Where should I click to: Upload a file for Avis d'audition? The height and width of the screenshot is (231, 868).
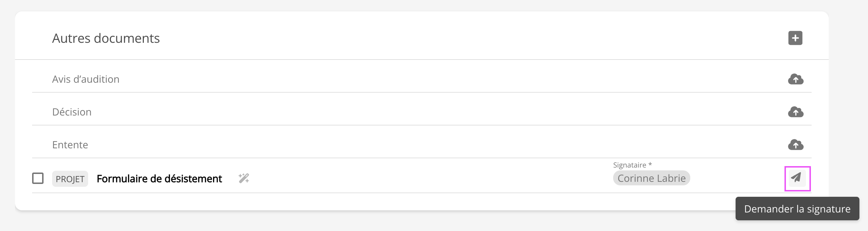(x=796, y=79)
